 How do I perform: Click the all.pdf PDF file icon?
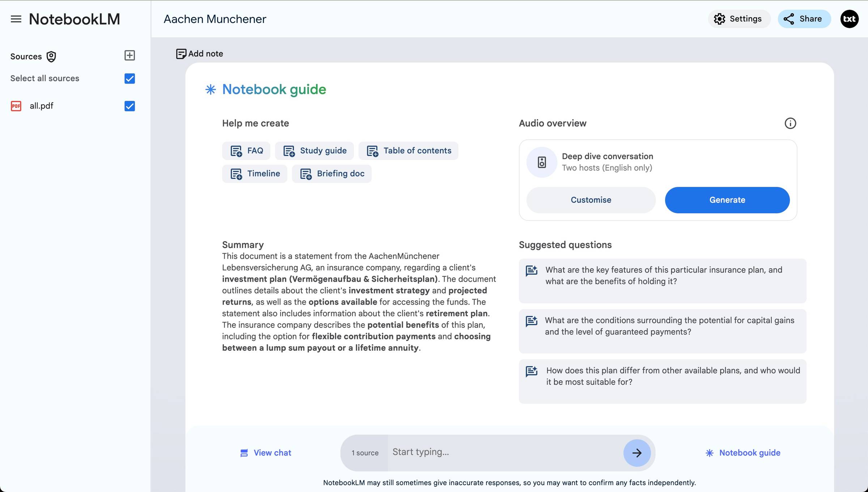[x=16, y=106]
